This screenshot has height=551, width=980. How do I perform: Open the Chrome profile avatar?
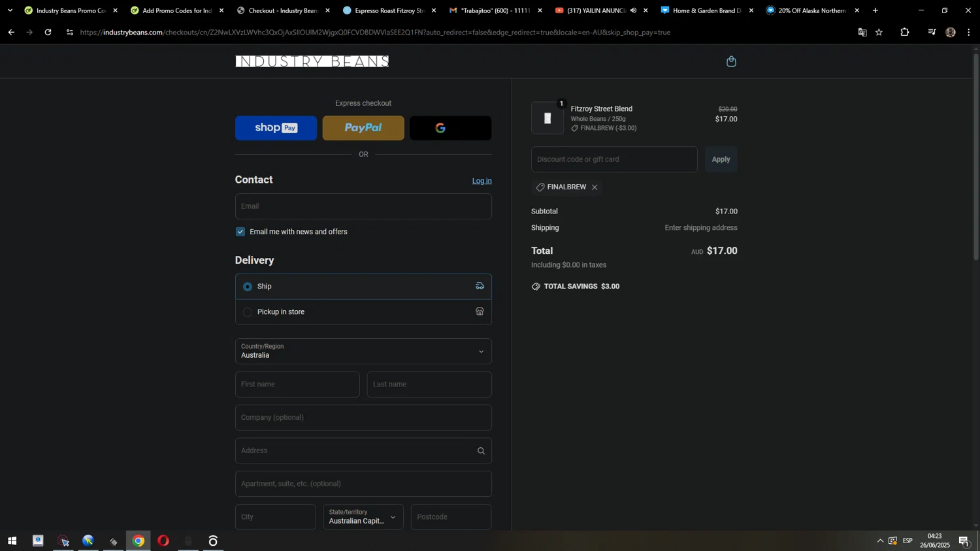pos(951,32)
